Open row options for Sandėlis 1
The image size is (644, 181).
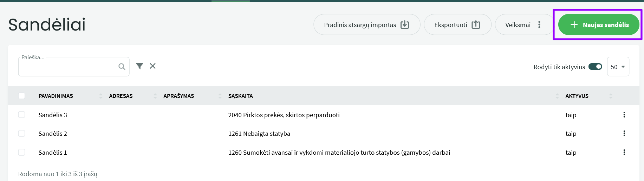click(624, 152)
